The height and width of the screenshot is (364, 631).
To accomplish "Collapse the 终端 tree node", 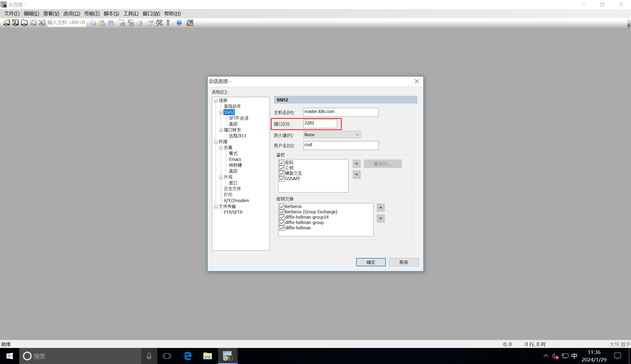I will click(x=216, y=142).
